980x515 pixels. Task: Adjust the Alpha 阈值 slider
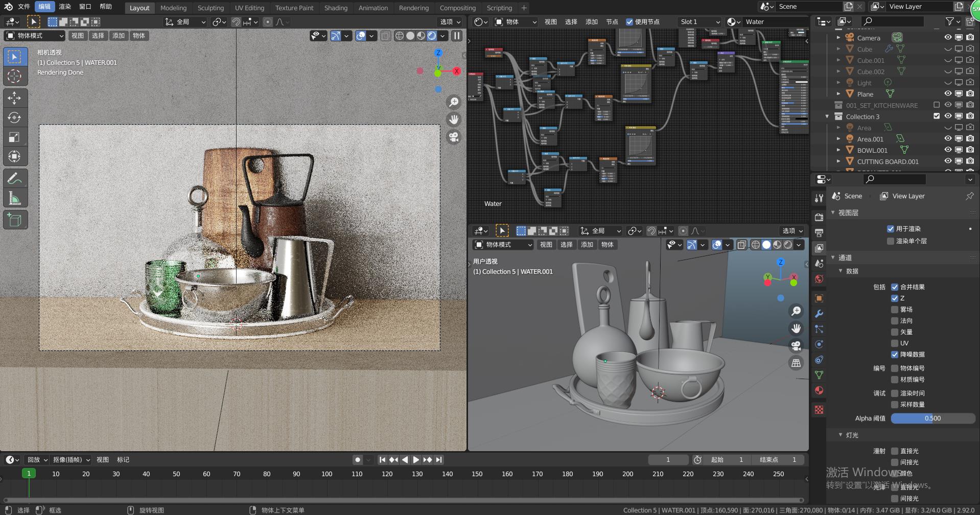coord(932,418)
